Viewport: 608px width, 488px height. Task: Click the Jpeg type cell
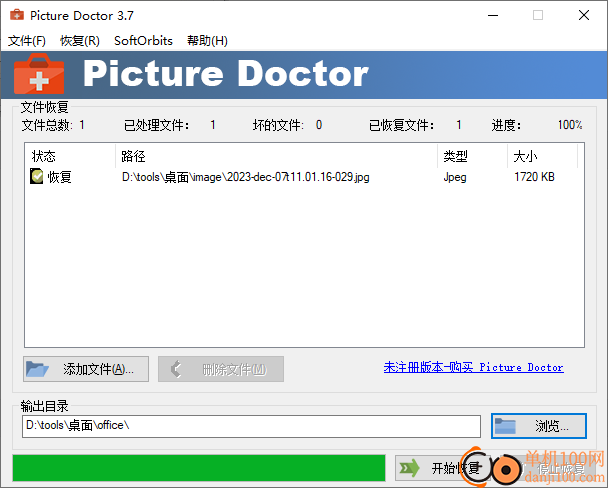tap(455, 177)
